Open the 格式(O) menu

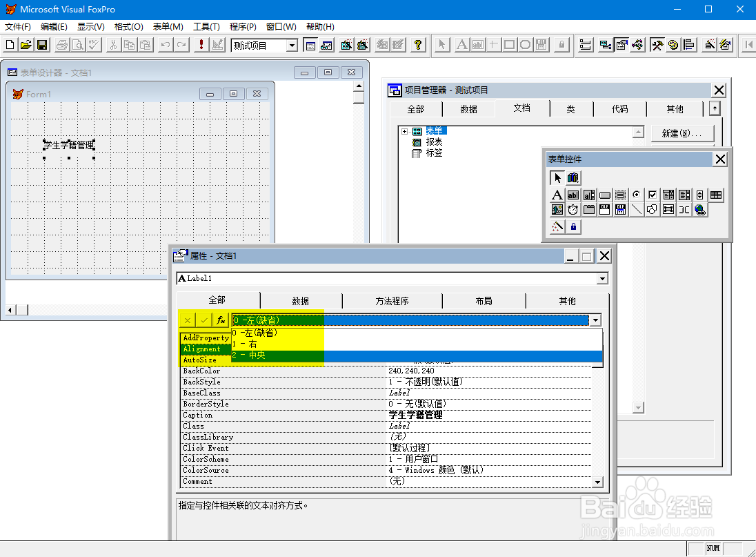(x=129, y=26)
